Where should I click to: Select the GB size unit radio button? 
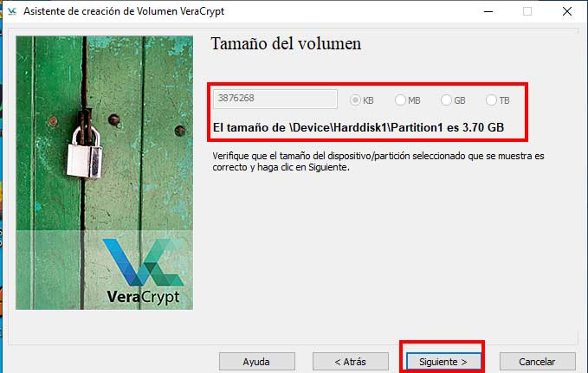[453, 100]
